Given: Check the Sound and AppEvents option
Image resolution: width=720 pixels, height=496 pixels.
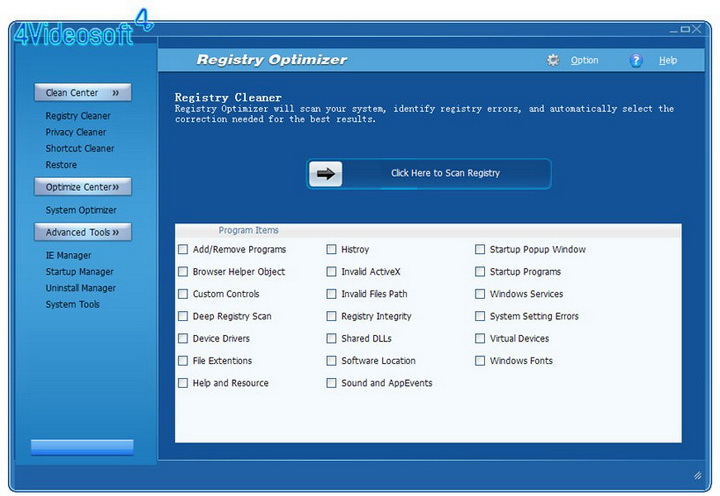Looking at the screenshot, I should point(331,383).
